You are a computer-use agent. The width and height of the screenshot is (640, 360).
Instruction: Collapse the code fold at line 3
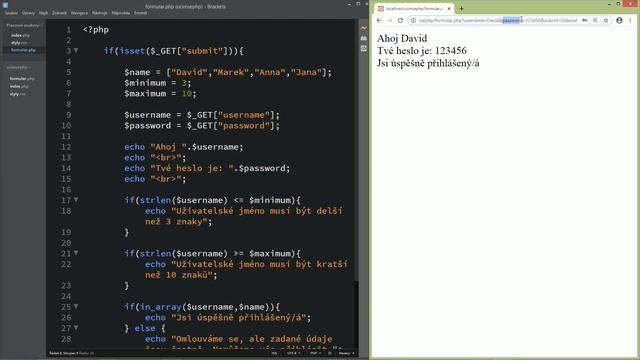pyautogui.click(x=76, y=51)
